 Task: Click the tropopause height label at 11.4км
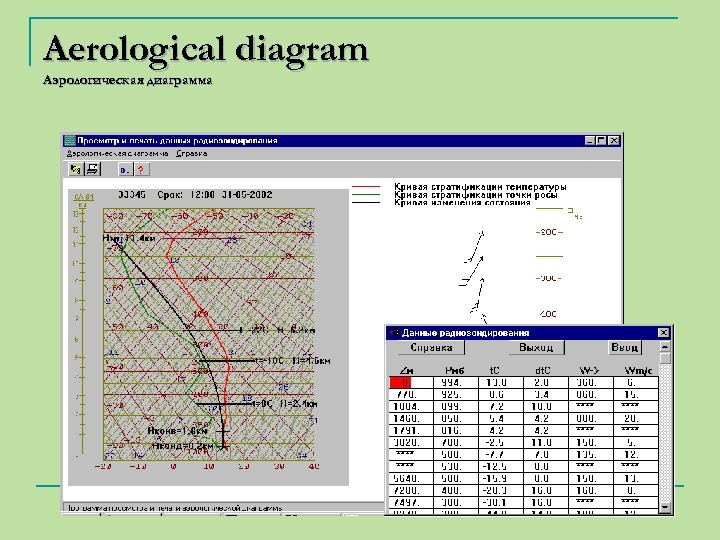129,238
